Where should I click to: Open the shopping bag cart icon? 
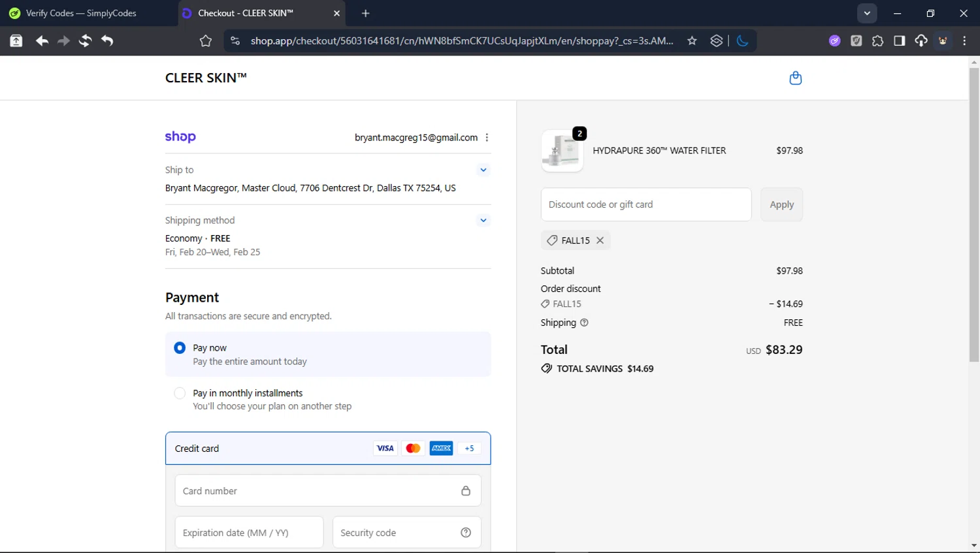click(x=795, y=78)
